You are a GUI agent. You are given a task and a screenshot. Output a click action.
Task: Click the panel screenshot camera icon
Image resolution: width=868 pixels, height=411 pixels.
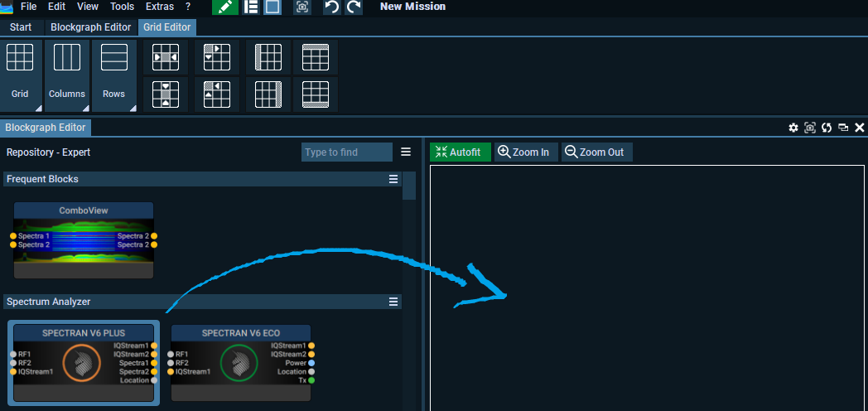pos(810,128)
